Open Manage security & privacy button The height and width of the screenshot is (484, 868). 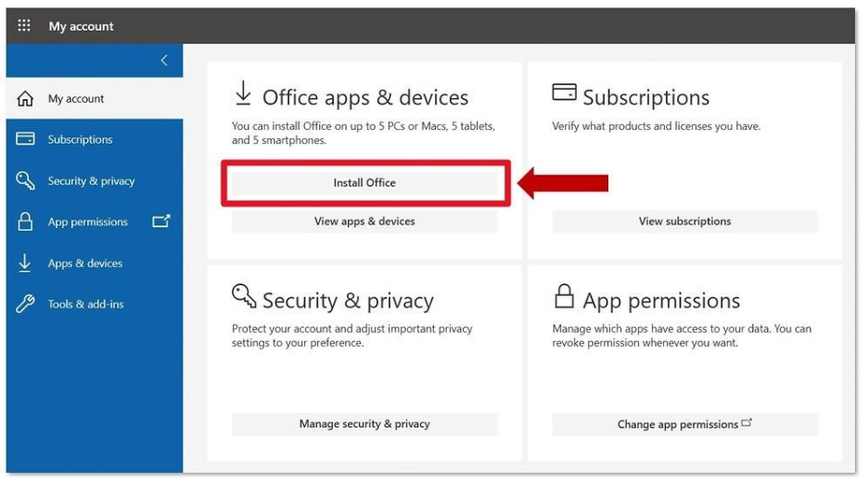click(x=364, y=424)
